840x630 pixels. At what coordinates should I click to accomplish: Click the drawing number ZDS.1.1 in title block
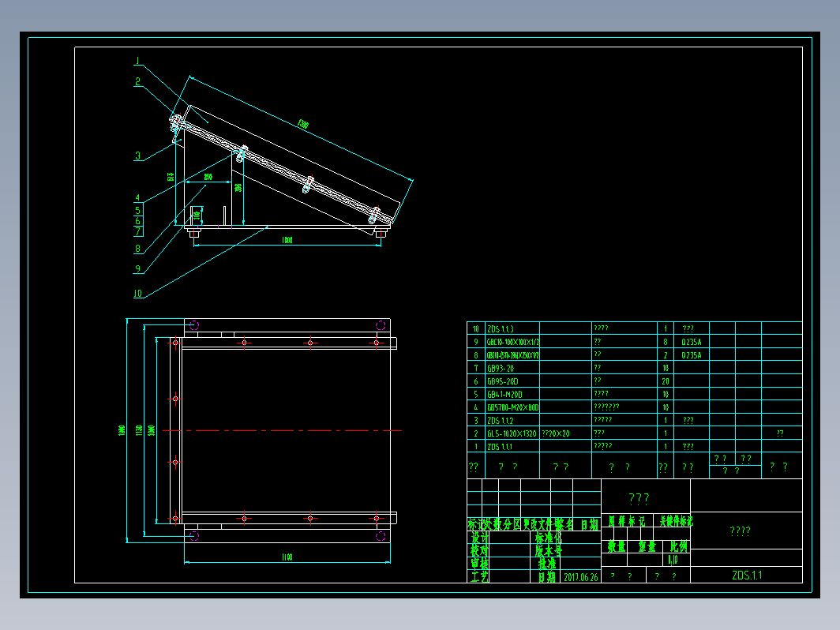click(x=747, y=576)
